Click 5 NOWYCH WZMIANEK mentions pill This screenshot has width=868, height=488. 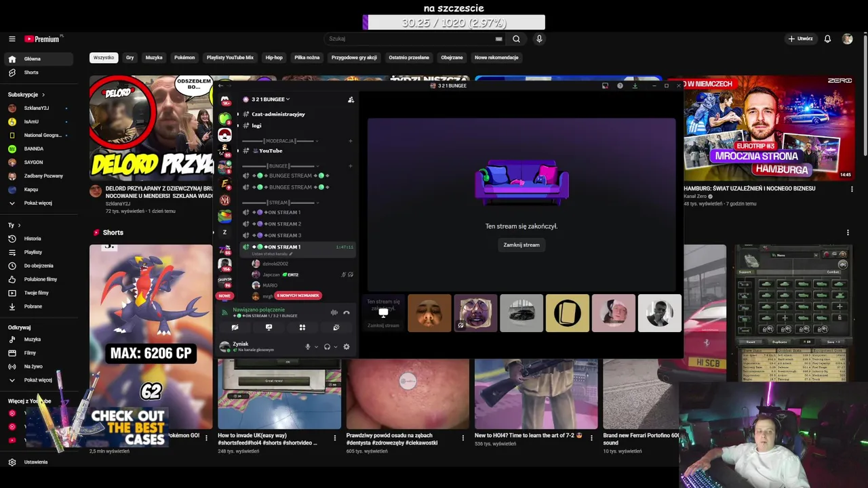pyautogui.click(x=297, y=296)
